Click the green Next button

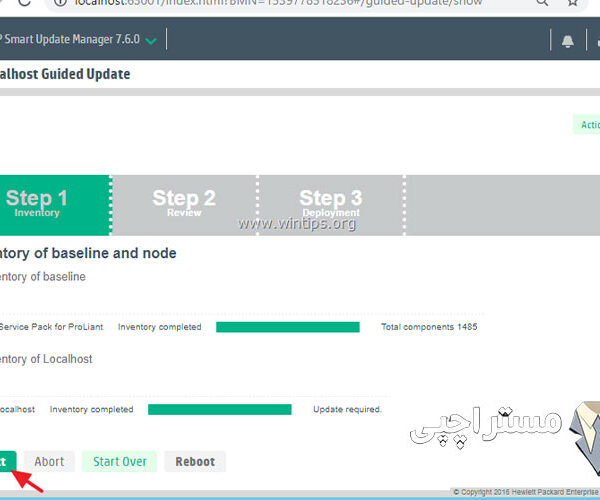click(x=7, y=461)
